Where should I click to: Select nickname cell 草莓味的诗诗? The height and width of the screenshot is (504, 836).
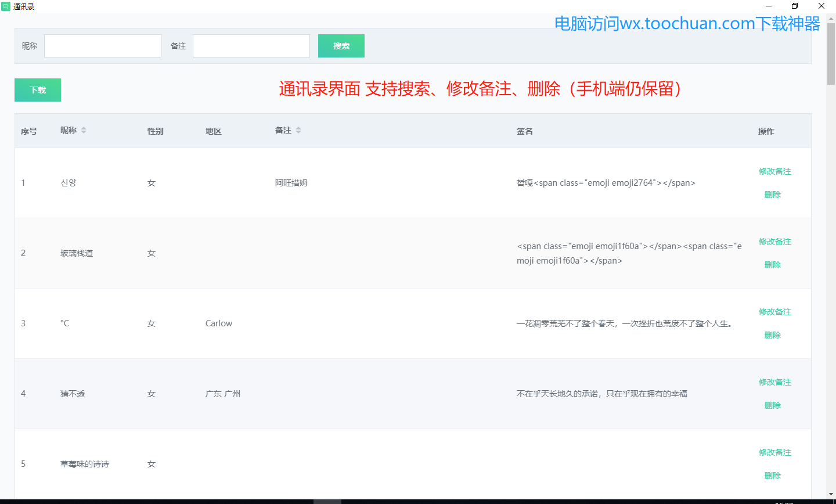85,464
